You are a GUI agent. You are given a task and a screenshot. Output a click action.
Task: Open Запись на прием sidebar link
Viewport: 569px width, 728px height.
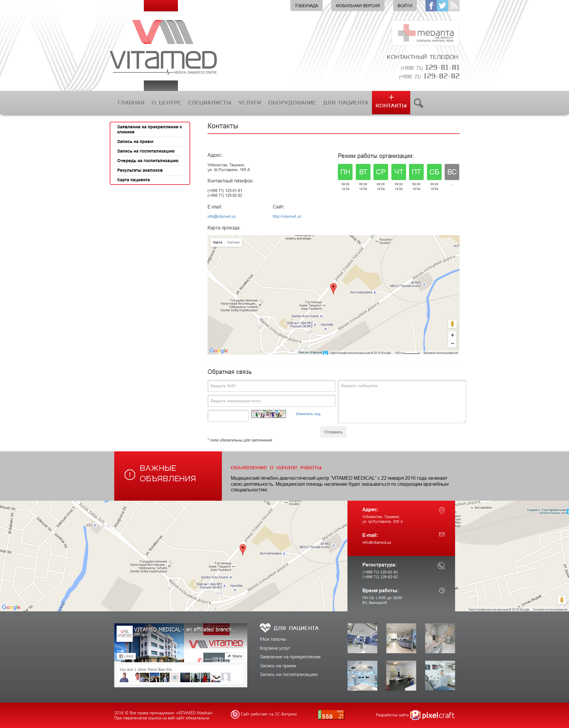pyautogui.click(x=135, y=142)
